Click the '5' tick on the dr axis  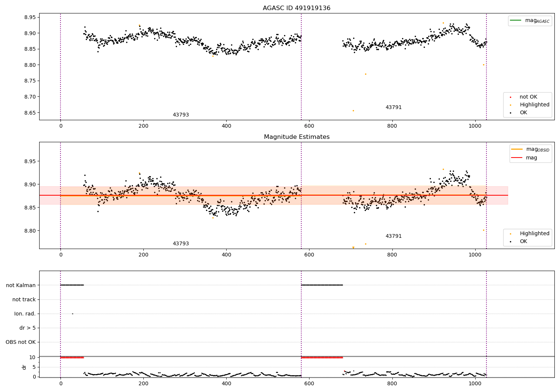(34, 367)
